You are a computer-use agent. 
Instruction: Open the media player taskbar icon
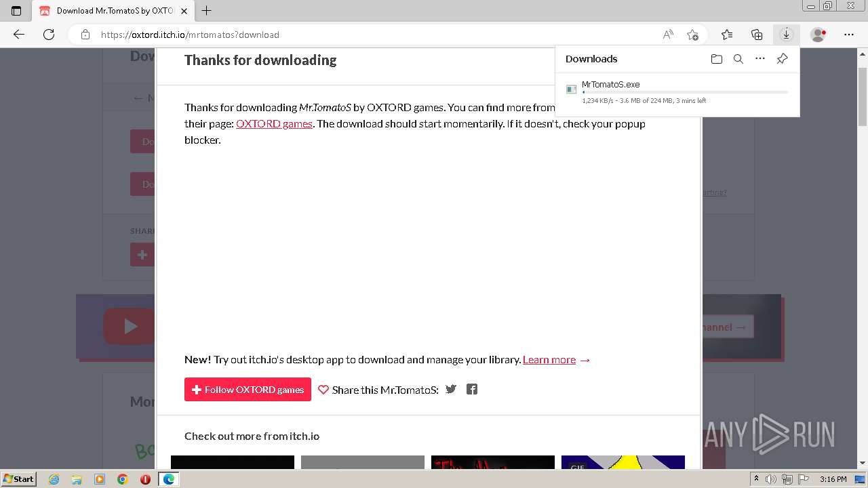coord(100,479)
